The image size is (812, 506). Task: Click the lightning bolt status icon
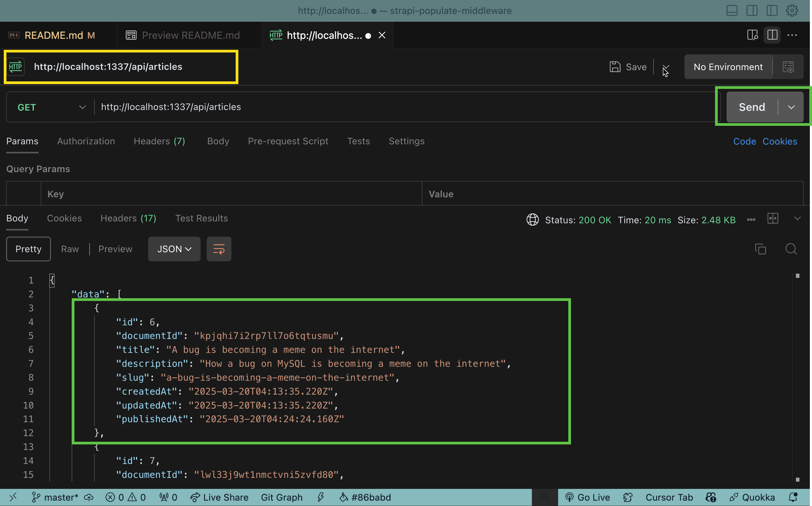(321, 497)
